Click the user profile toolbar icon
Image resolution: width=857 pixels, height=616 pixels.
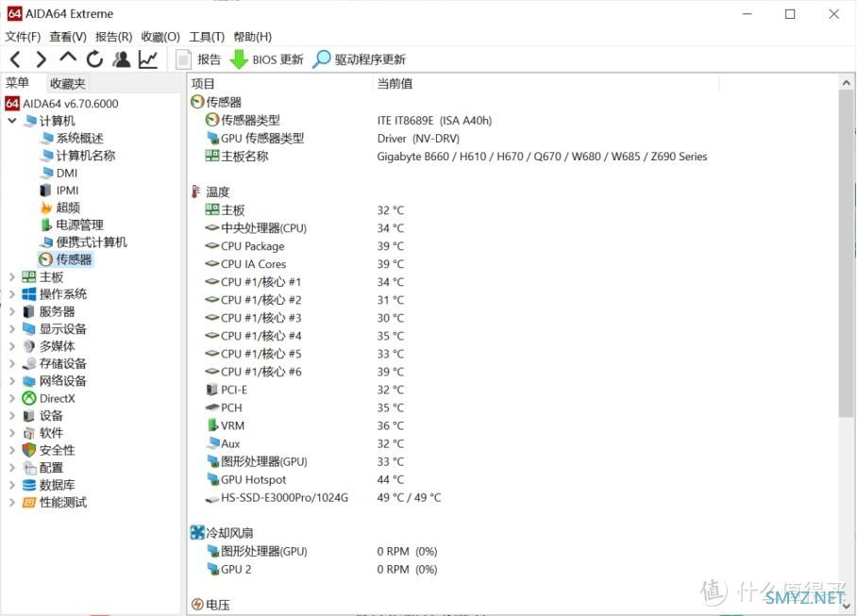pos(122,59)
